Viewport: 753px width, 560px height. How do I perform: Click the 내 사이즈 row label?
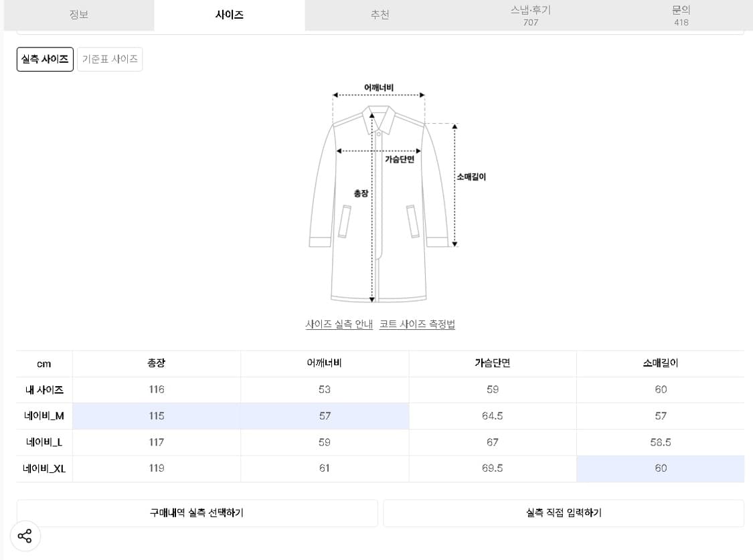pos(44,389)
